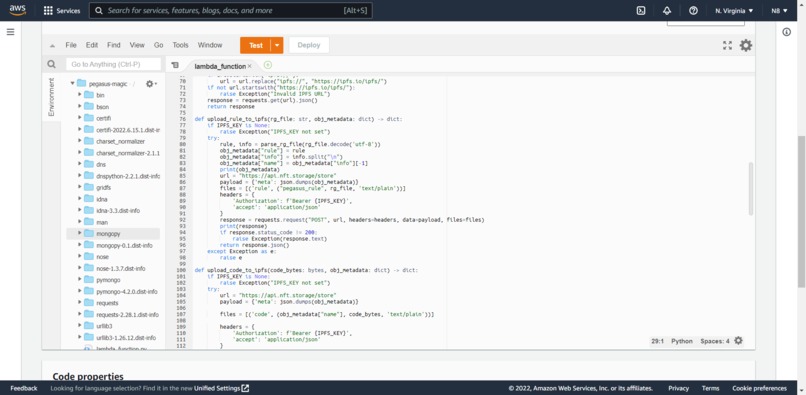Click the AWS logo home icon
Image resolution: width=806 pixels, height=395 pixels.
click(17, 10)
